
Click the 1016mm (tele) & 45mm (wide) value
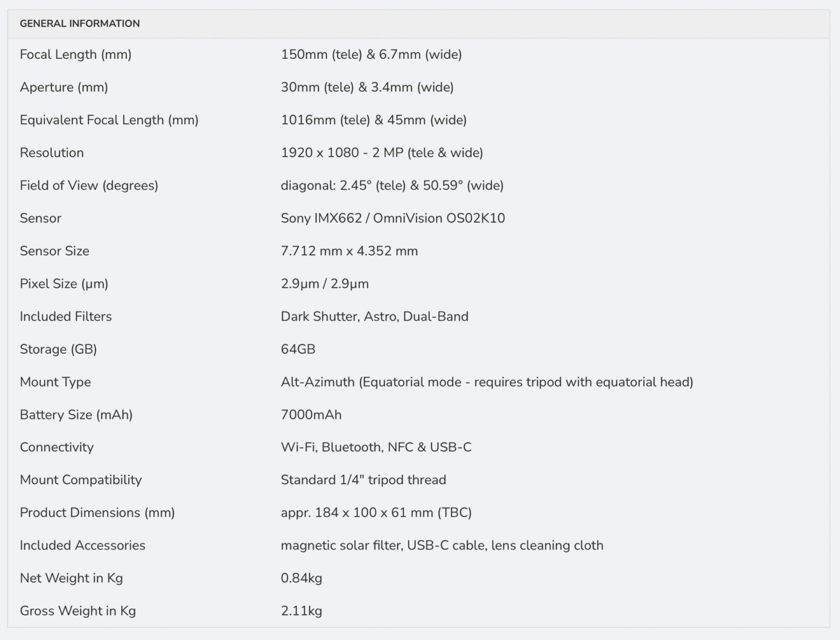pyautogui.click(x=374, y=120)
